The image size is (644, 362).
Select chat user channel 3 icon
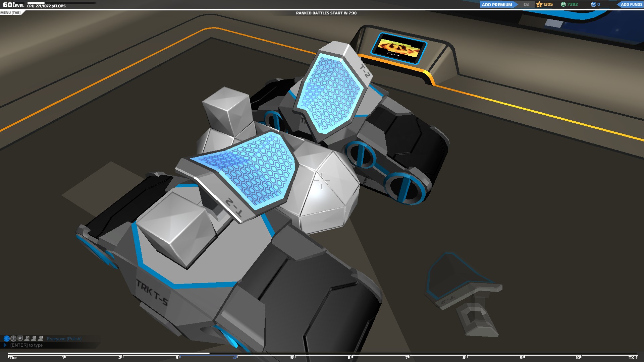[41, 339]
